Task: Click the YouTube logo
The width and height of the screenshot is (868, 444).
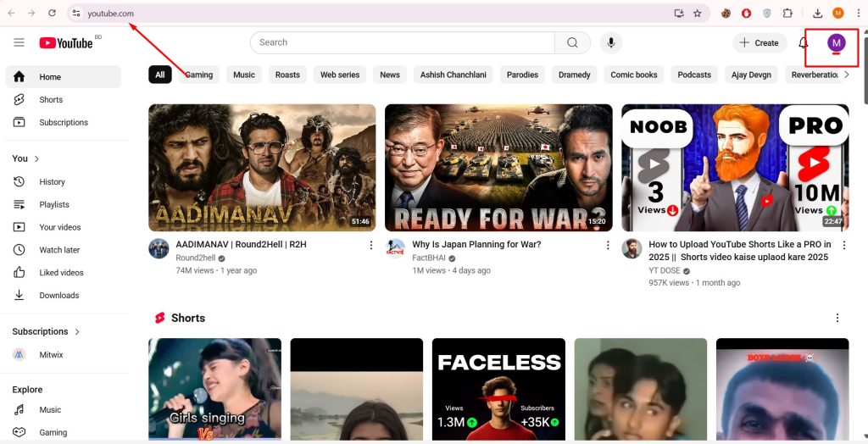Action: pyautogui.click(x=66, y=42)
